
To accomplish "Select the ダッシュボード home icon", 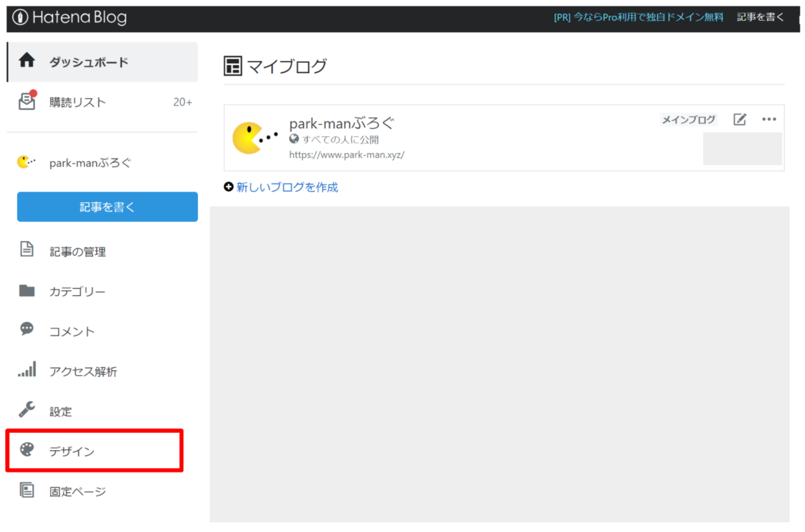I will [x=27, y=61].
